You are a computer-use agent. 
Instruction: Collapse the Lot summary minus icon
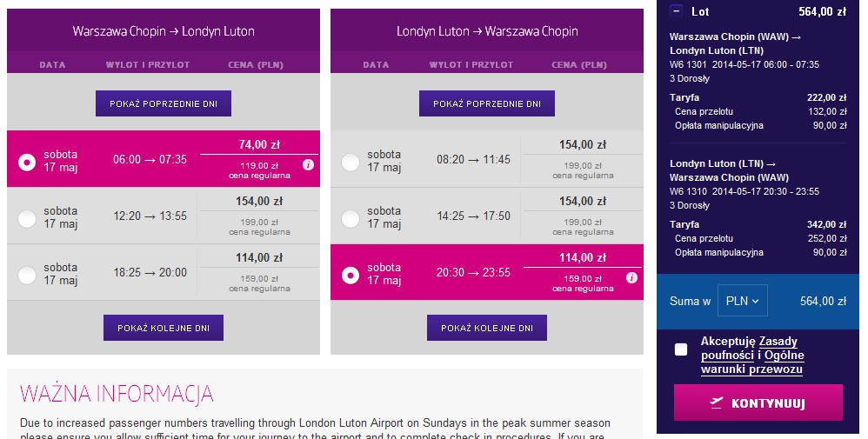pos(676,11)
